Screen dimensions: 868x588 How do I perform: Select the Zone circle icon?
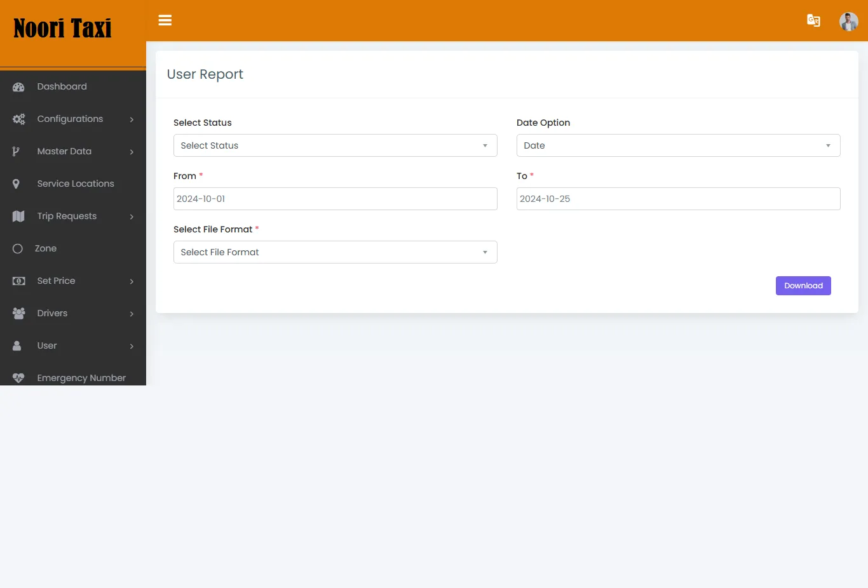[18, 248]
